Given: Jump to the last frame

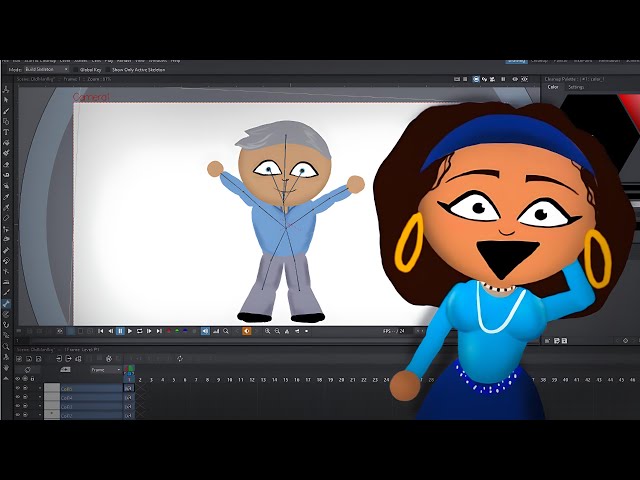Looking at the screenshot, I should (x=159, y=331).
